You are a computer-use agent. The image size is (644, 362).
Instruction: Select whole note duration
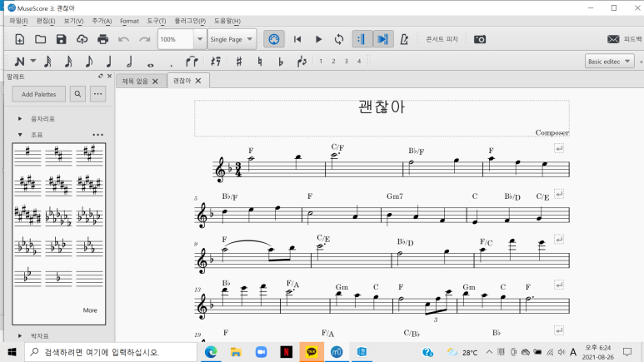(150, 64)
